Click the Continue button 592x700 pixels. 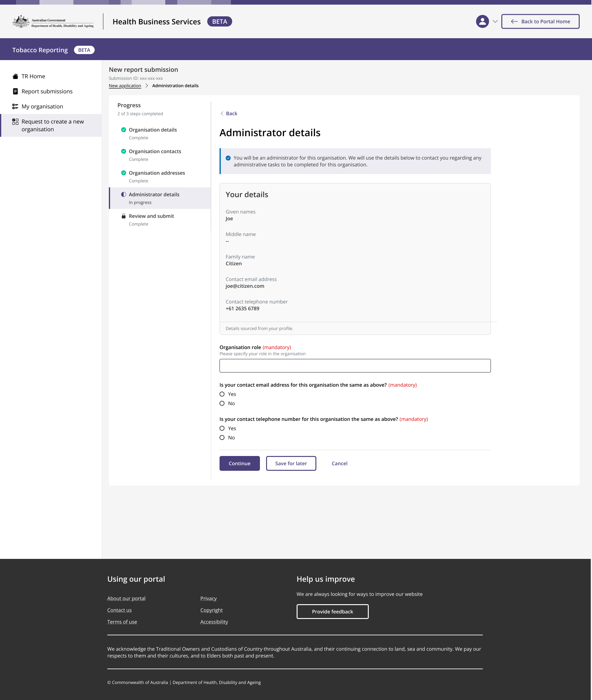pyautogui.click(x=240, y=463)
